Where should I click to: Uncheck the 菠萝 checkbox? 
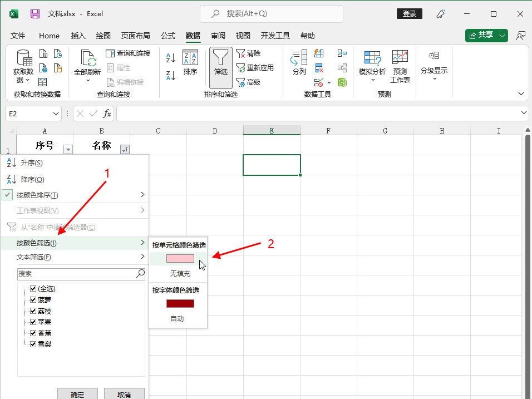pos(33,300)
